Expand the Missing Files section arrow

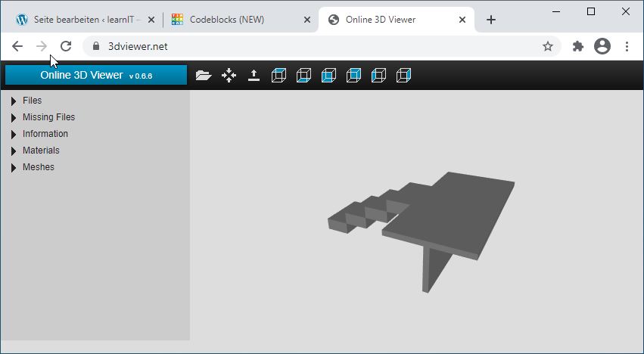tap(14, 118)
